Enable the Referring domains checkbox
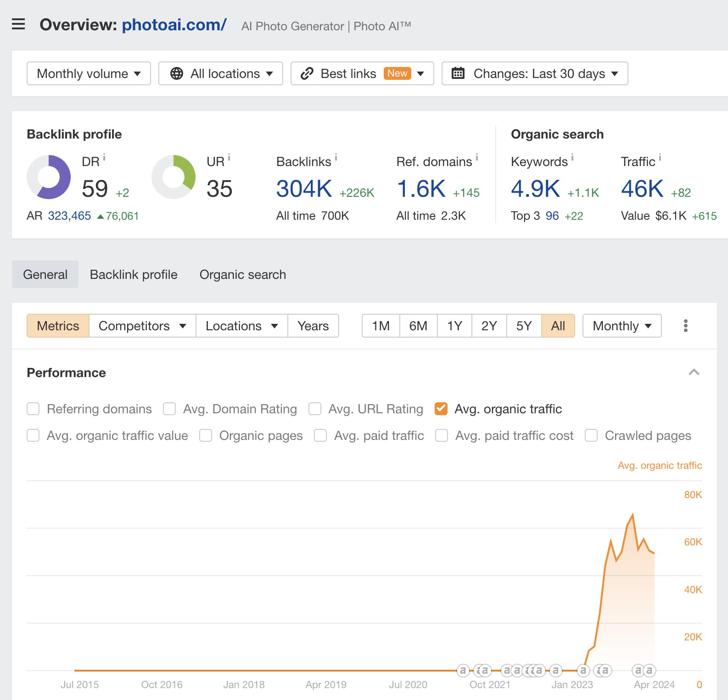This screenshot has width=728, height=700. (33, 409)
